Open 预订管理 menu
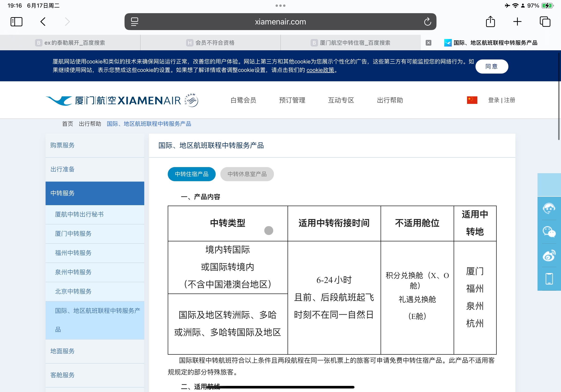The image size is (561, 392). point(292,100)
